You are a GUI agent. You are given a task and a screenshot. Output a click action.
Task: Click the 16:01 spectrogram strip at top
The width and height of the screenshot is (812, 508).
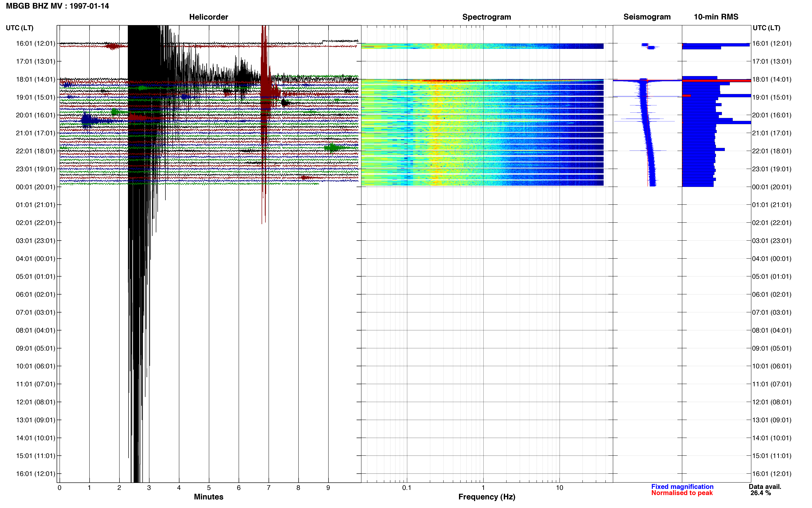click(x=482, y=46)
